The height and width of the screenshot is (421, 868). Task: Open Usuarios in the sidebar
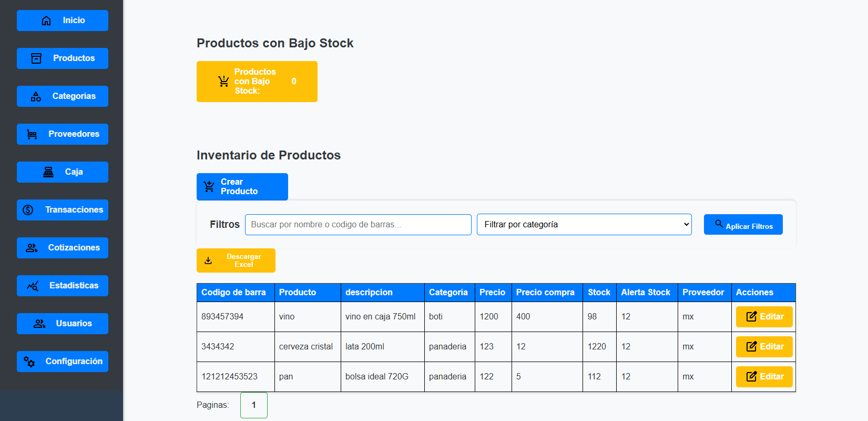tap(63, 324)
